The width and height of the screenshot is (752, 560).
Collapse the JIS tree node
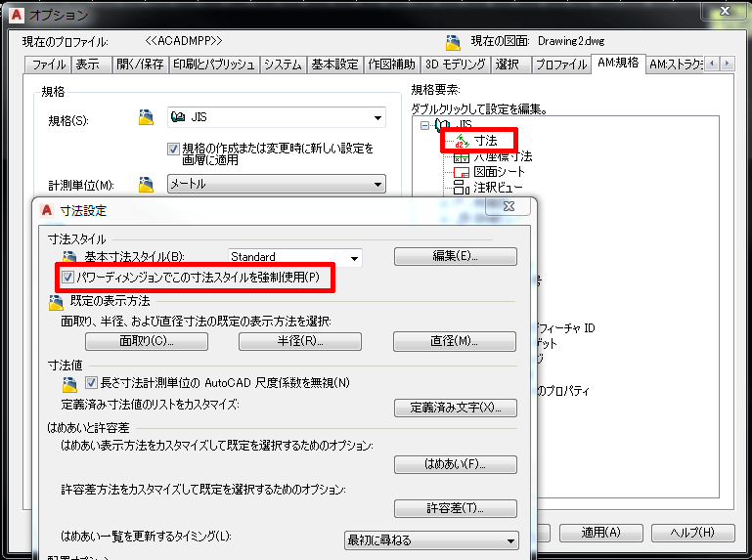tap(425, 126)
